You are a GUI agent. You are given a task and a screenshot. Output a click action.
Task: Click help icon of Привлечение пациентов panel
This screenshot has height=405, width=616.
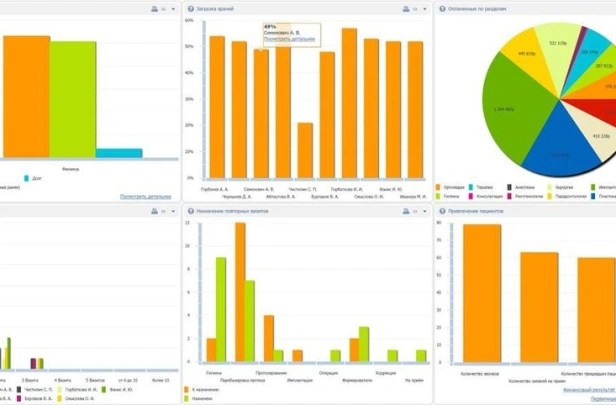[x=441, y=212]
